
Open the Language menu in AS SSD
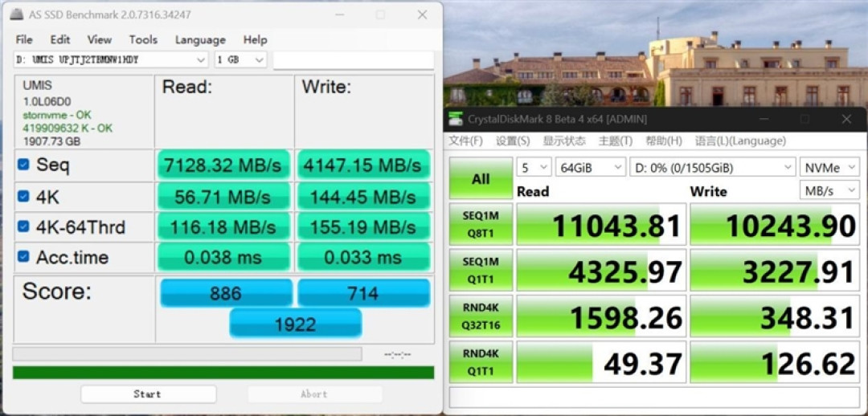[x=200, y=40]
